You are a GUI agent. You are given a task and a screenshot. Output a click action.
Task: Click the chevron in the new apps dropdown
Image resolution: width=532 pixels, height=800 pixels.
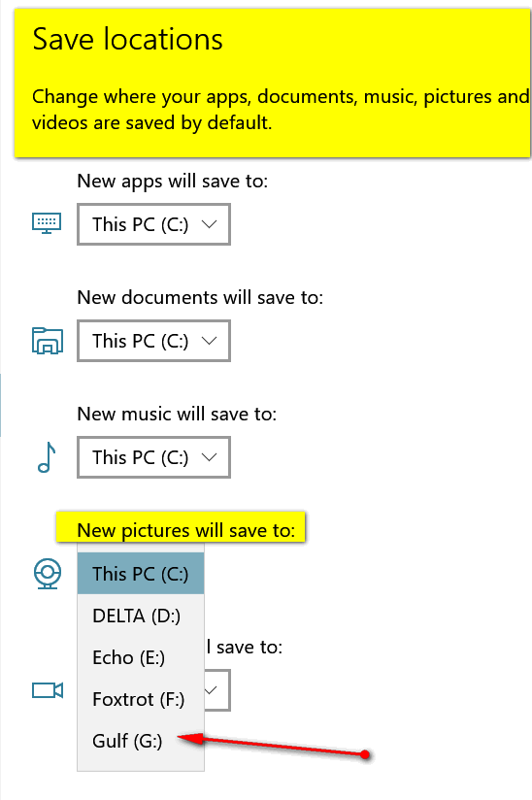coord(209,224)
